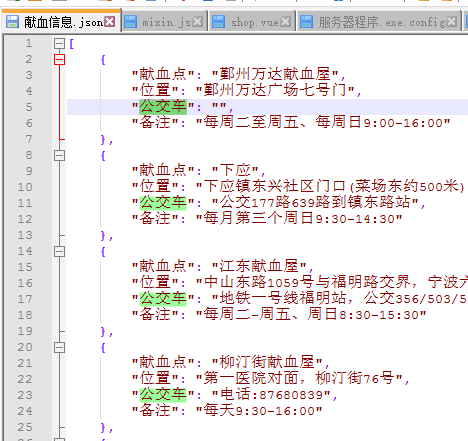468x441 pixels.
Task: Click the 献血点 key on line 15
Action: click(x=163, y=266)
